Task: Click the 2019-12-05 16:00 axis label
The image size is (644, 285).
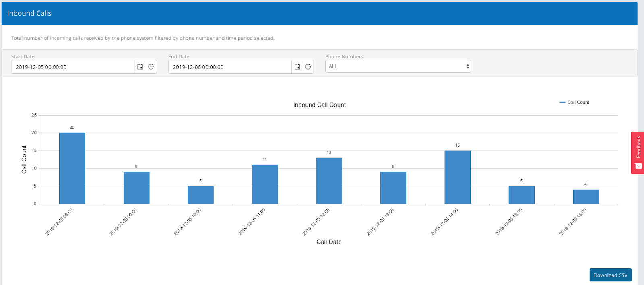Action: coord(573,222)
